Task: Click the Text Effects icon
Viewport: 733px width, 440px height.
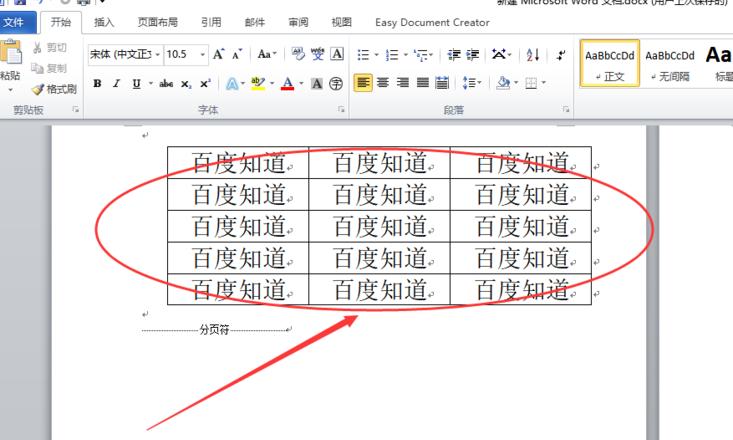Action: pyautogui.click(x=232, y=84)
